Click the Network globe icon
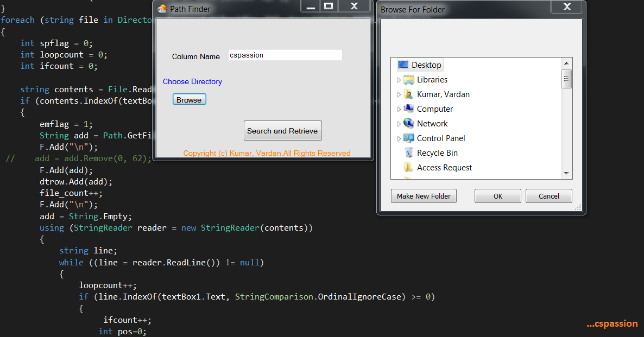644x337 pixels. [x=409, y=124]
